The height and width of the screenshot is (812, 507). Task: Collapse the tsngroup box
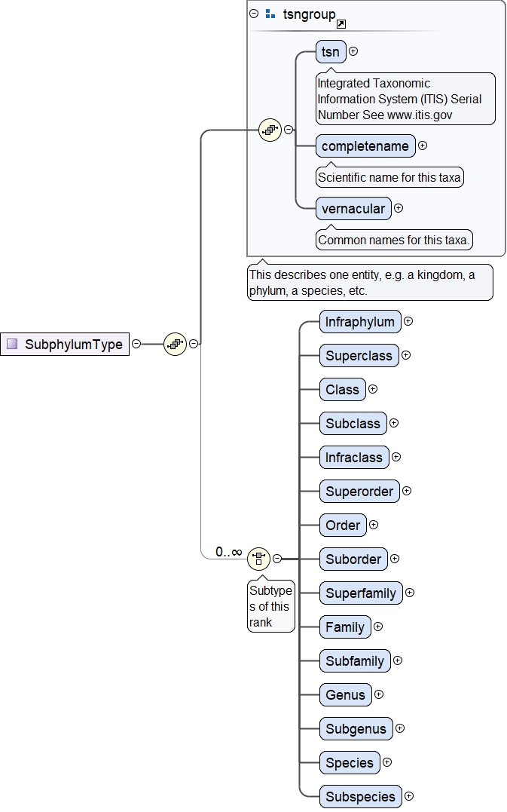[253, 14]
